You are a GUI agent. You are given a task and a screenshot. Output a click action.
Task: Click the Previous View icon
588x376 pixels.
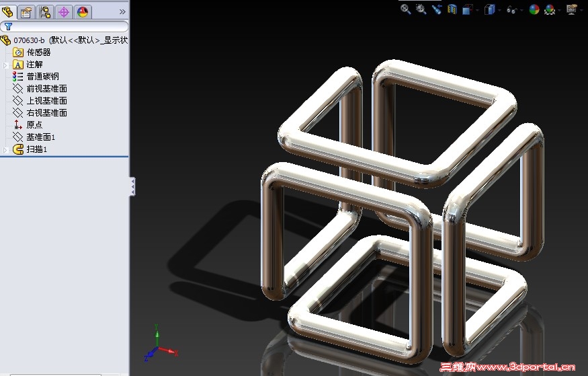point(437,9)
